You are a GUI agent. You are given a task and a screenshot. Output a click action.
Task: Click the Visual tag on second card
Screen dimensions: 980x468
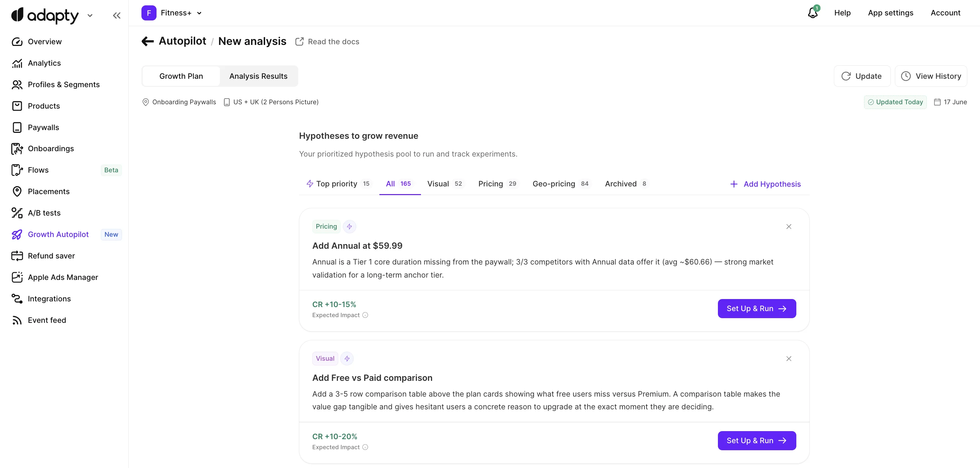click(325, 358)
